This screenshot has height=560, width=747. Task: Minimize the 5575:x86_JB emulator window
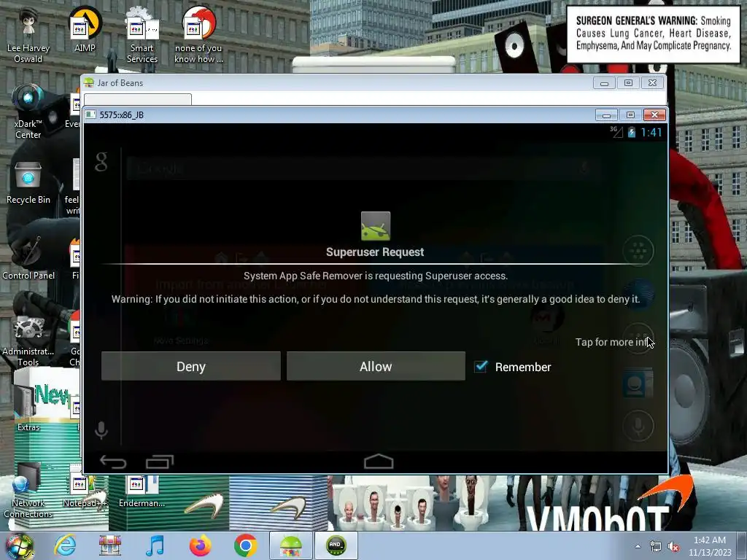(x=606, y=114)
